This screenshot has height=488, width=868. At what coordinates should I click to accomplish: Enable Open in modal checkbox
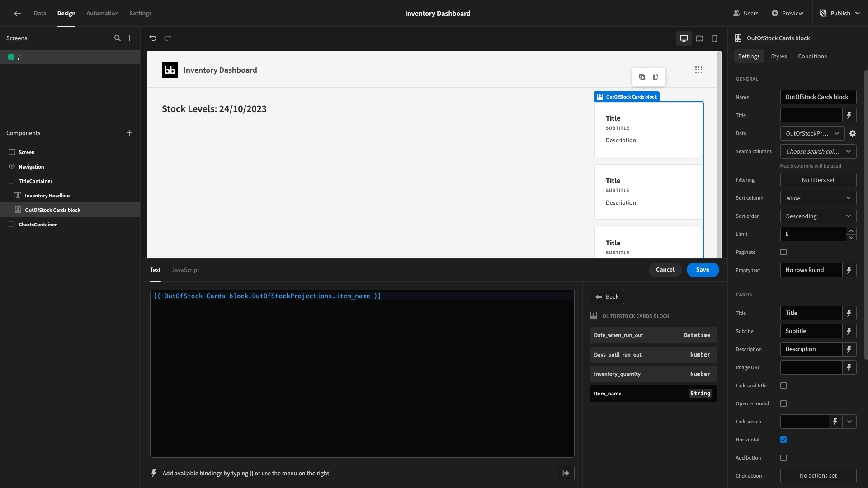tap(783, 404)
